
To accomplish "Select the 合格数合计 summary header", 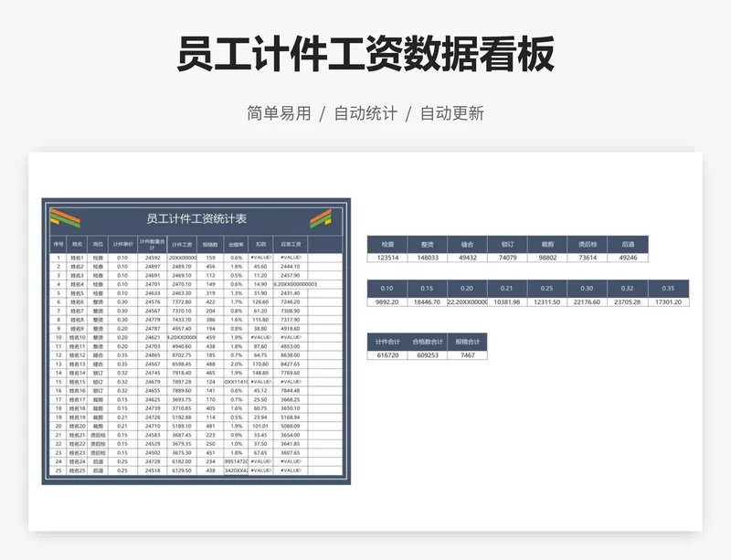I will click(x=428, y=342).
